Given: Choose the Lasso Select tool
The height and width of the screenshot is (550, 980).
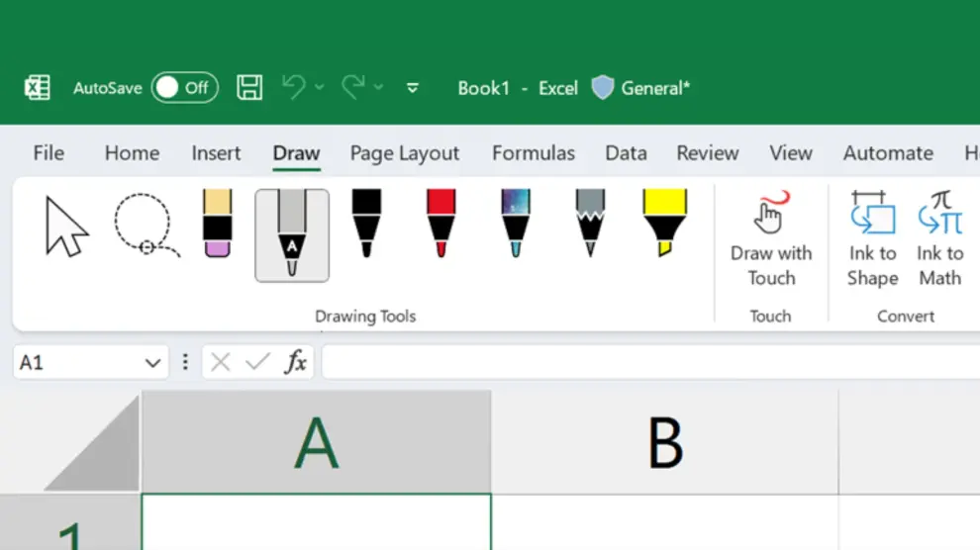Looking at the screenshot, I should pos(145,227).
